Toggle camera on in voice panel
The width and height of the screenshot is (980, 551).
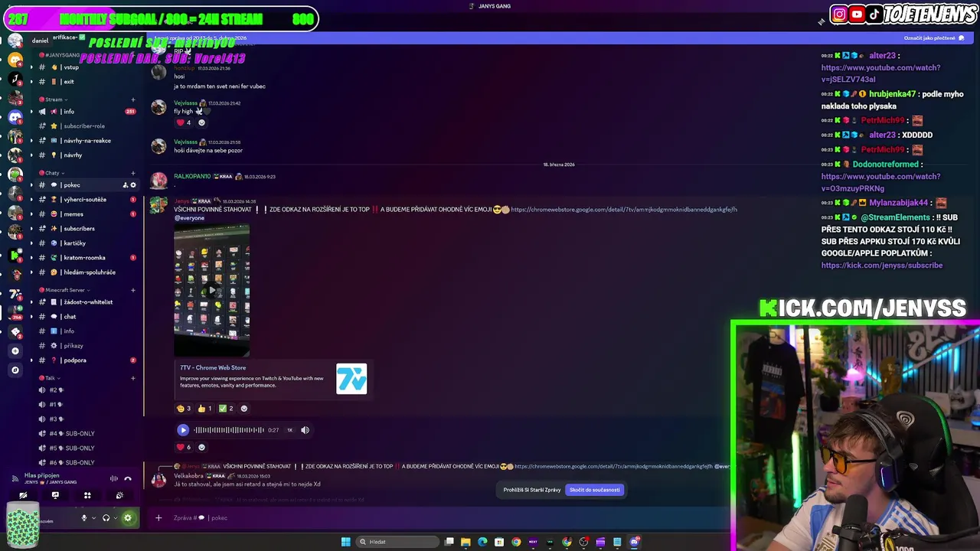coord(23,496)
